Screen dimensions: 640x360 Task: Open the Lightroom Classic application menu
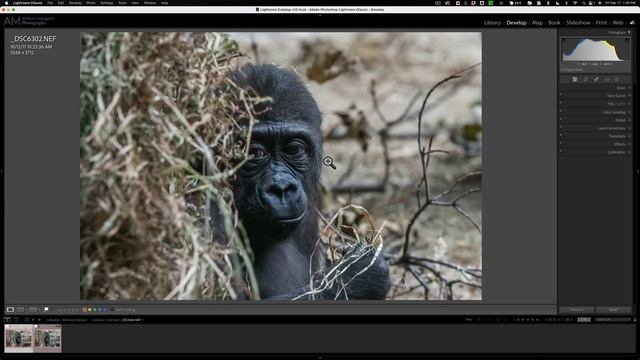click(x=27, y=3)
